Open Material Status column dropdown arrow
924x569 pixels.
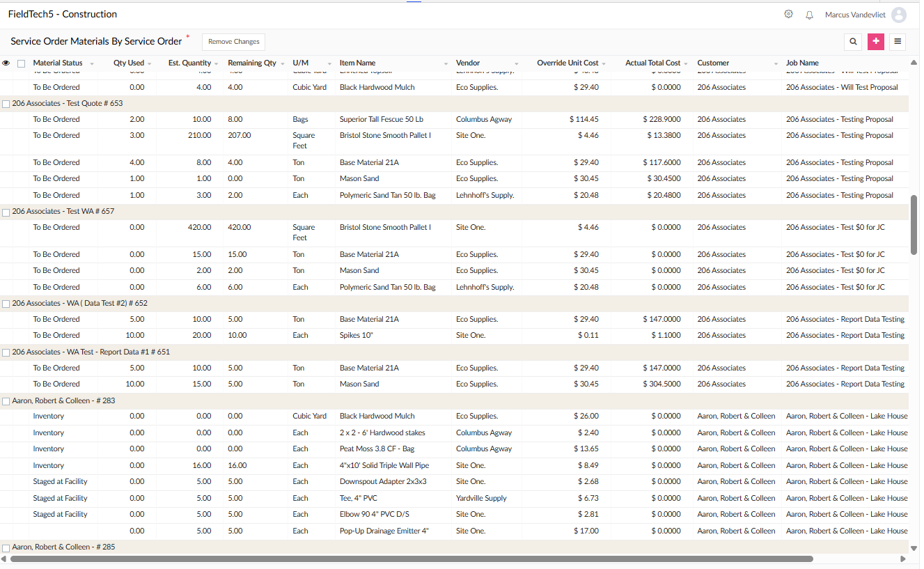92,63
